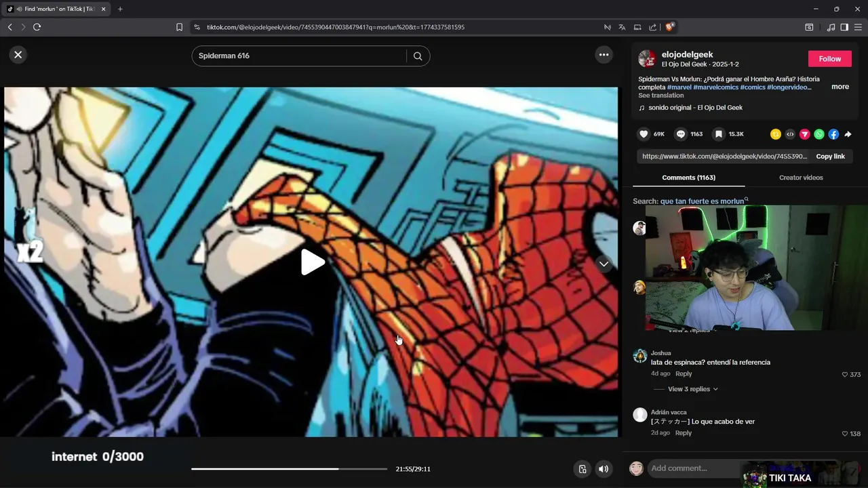Open elojodelgeek profile avatar
The height and width of the screenshot is (488, 868).
pos(647,58)
